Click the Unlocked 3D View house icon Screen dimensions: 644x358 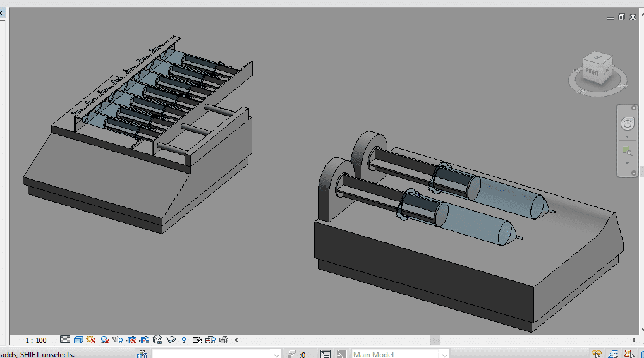pos(157,340)
